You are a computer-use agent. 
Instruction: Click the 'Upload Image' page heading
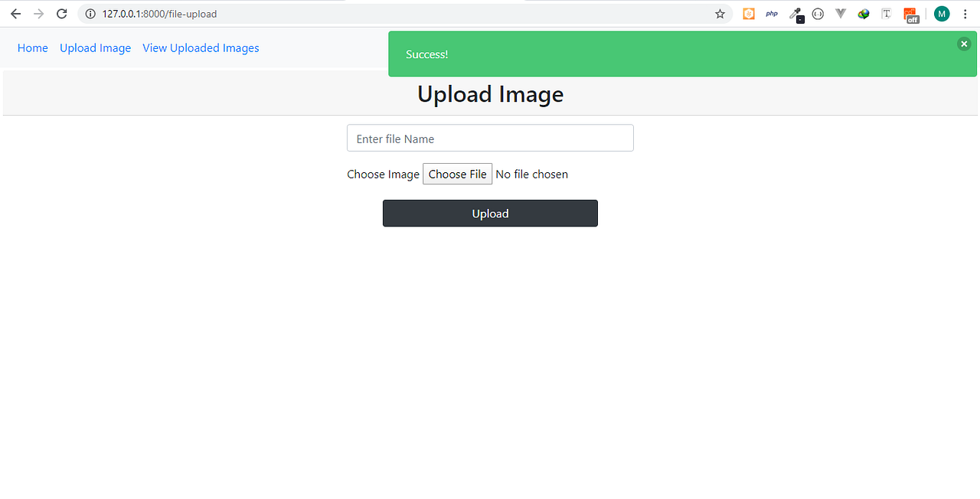[490, 94]
